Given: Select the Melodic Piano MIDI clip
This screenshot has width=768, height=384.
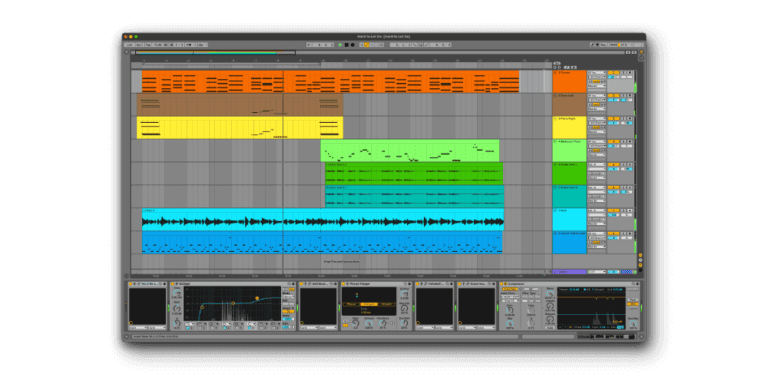Looking at the screenshot, I should pyautogui.click(x=410, y=150).
